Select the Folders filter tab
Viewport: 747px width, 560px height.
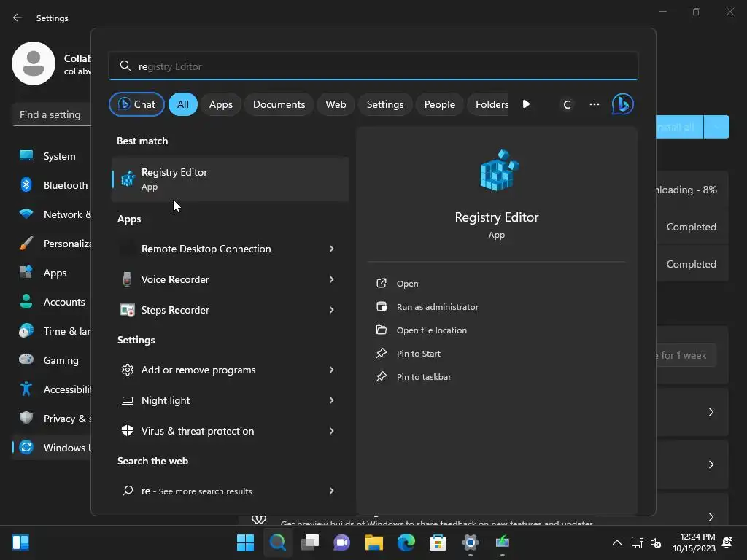pos(488,104)
